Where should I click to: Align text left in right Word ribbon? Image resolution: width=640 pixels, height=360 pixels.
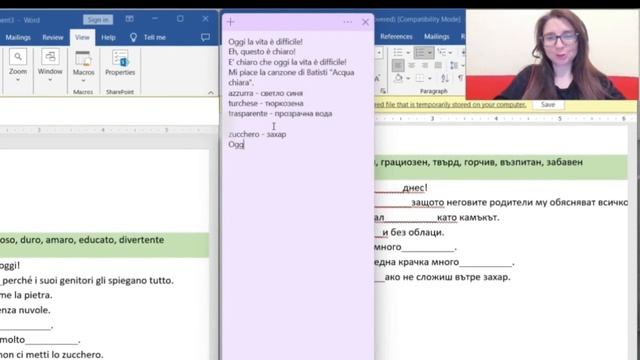(398, 65)
